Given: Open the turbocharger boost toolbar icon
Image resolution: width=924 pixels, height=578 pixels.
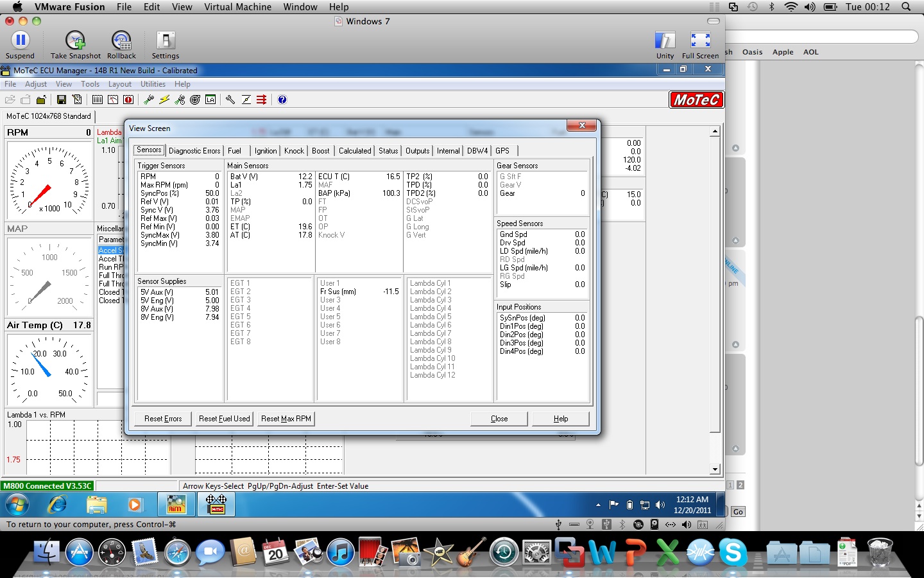Looking at the screenshot, I should [x=194, y=100].
